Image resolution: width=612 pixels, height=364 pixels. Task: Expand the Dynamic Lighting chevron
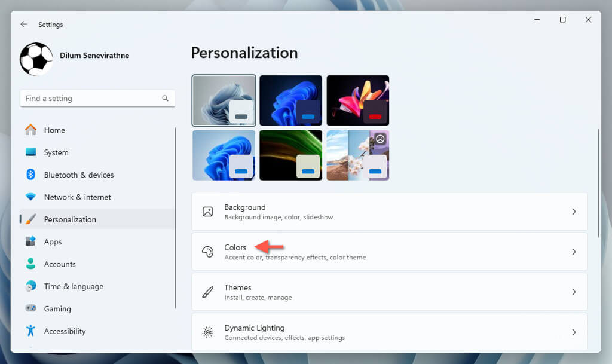tap(574, 332)
